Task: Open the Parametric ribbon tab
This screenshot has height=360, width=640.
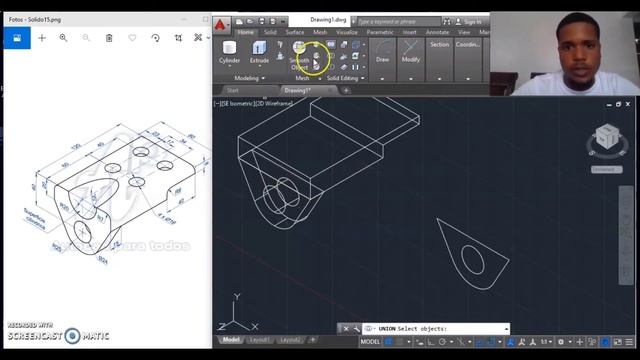Action: click(380, 32)
